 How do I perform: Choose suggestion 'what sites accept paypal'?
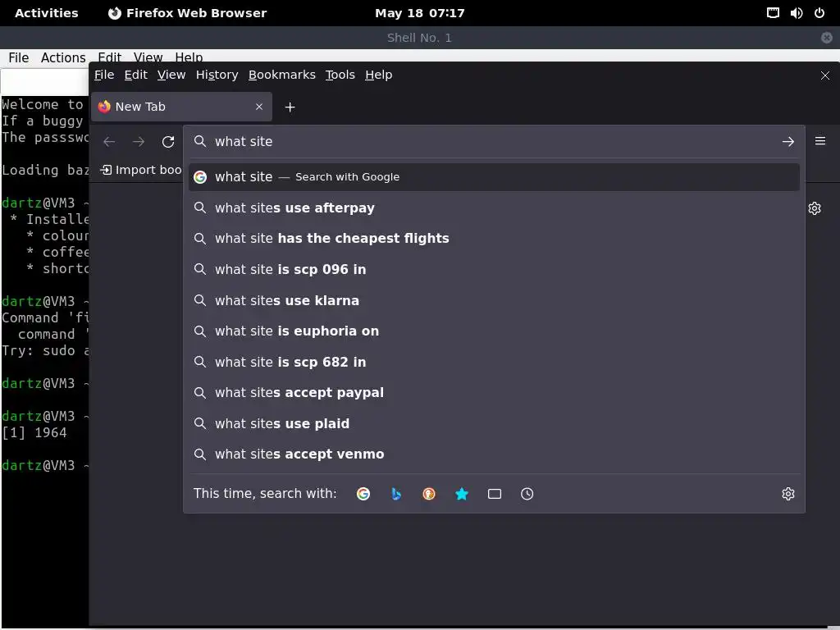(494, 393)
